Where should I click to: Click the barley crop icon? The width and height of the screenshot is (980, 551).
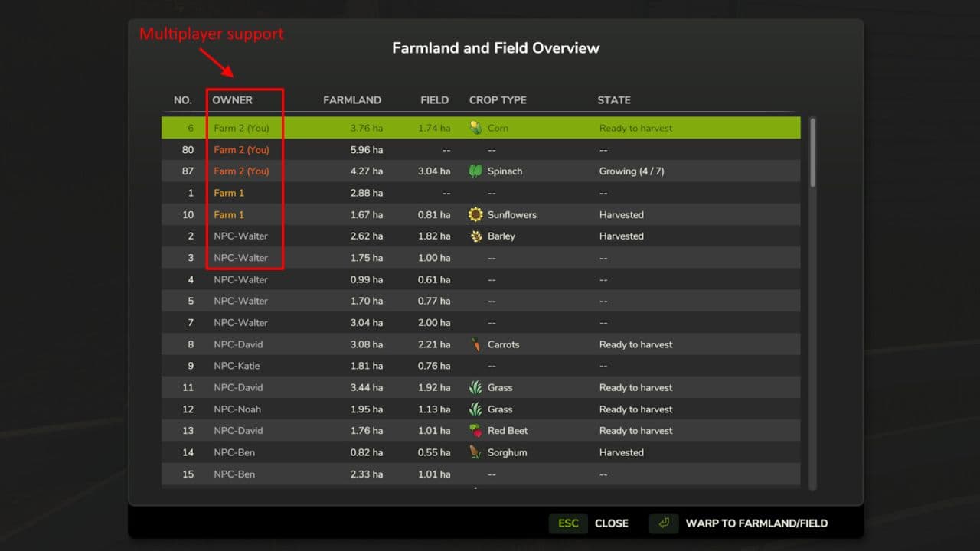pyautogui.click(x=475, y=236)
